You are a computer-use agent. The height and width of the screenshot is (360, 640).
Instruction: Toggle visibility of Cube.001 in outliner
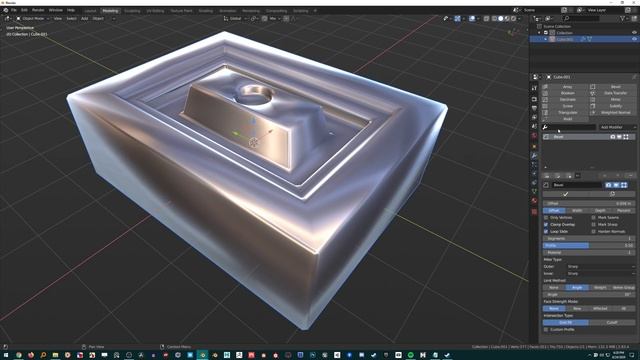634,39
